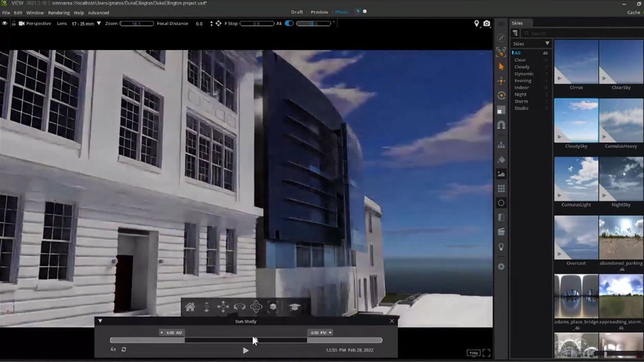This screenshot has width=644, height=362.
Task: Click the camera capture icon in viewport
Action: click(487, 23)
